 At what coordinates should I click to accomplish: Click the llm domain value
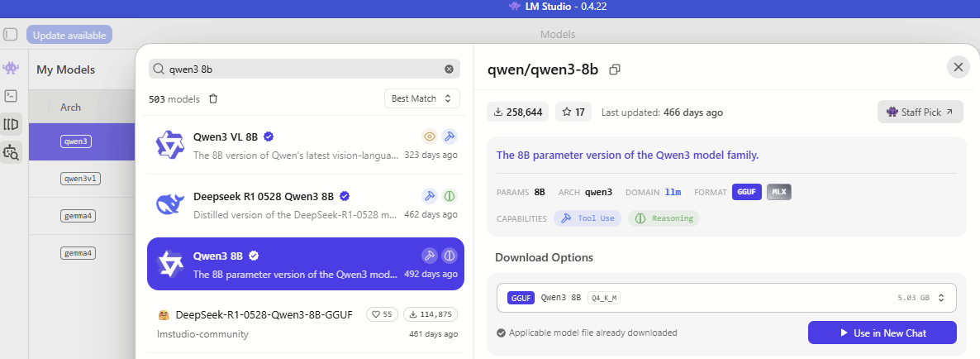[673, 192]
